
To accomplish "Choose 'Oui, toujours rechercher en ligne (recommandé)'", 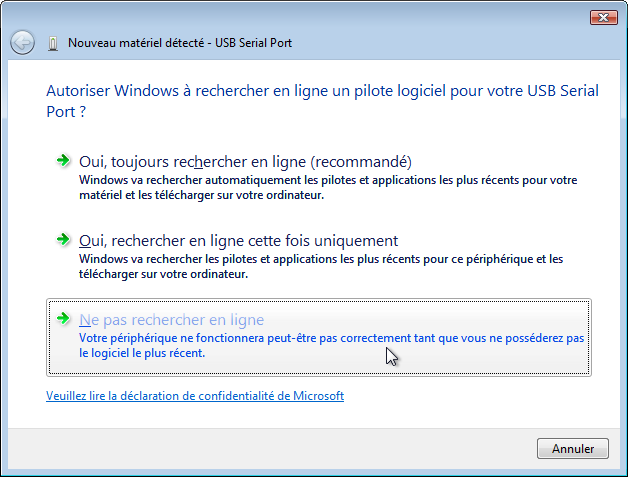I will click(x=246, y=162).
